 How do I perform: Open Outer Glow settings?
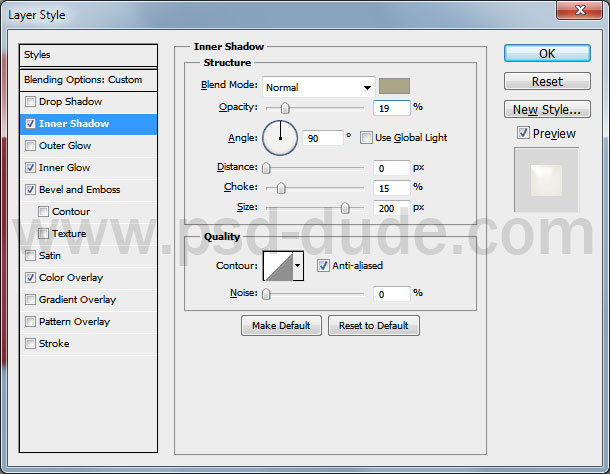[x=65, y=146]
